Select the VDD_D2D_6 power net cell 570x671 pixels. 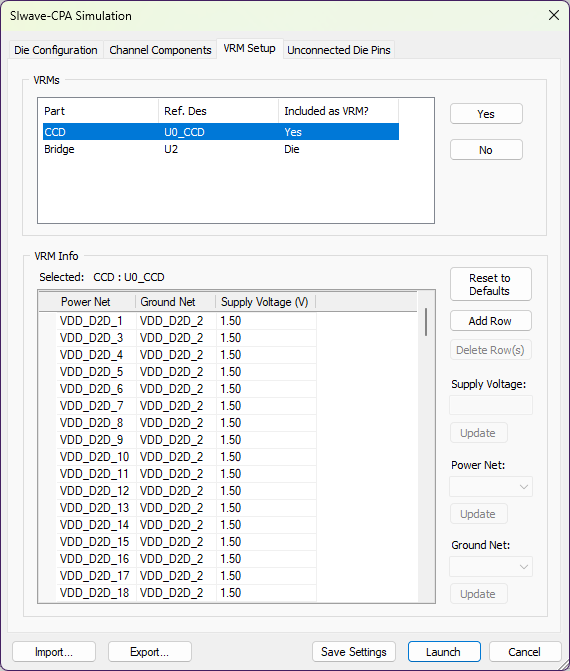pyautogui.click(x=96, y=389)
